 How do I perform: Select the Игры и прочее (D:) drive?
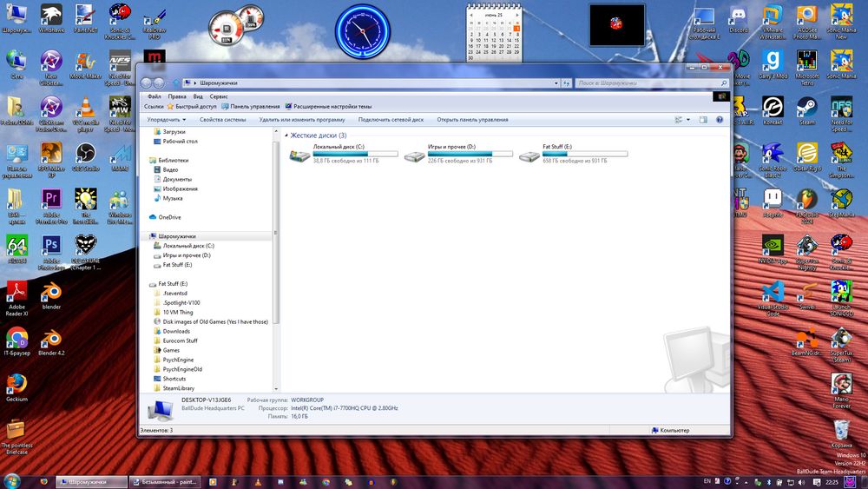point(458,154)
